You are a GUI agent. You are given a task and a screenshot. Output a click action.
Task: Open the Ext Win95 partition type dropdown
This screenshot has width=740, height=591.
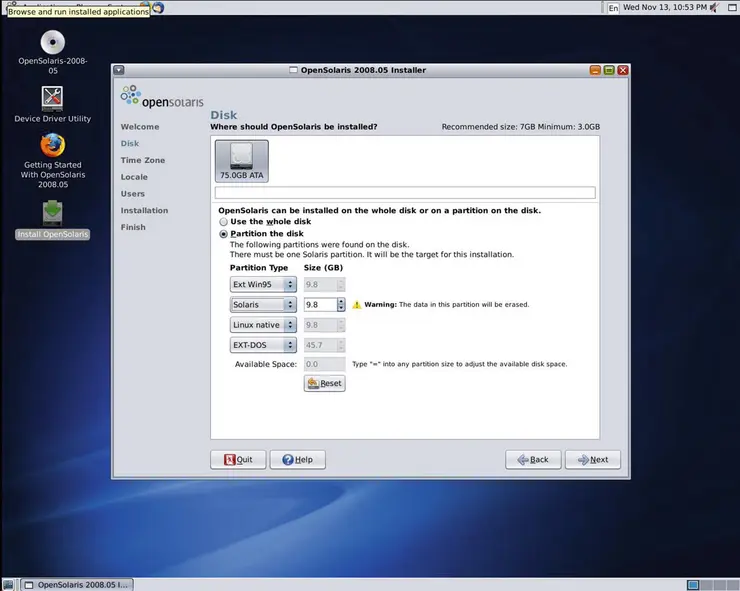tap(263, 284)
